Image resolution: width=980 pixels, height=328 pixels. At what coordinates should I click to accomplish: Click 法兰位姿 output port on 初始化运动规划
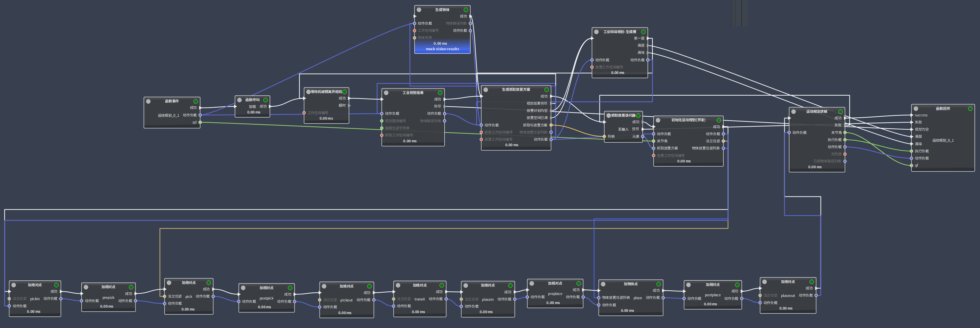723,141
